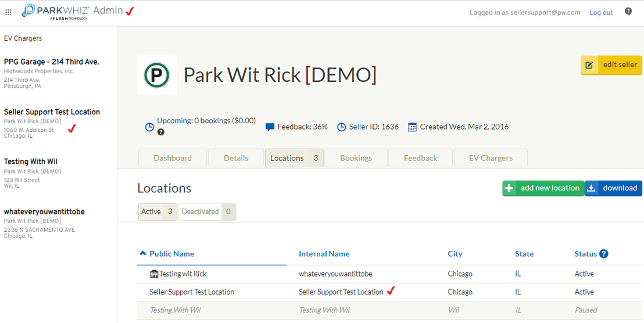
Task: Click 'Upcoming: 0 bookings ($0.00)' text
Action: [x=206, y=121]
